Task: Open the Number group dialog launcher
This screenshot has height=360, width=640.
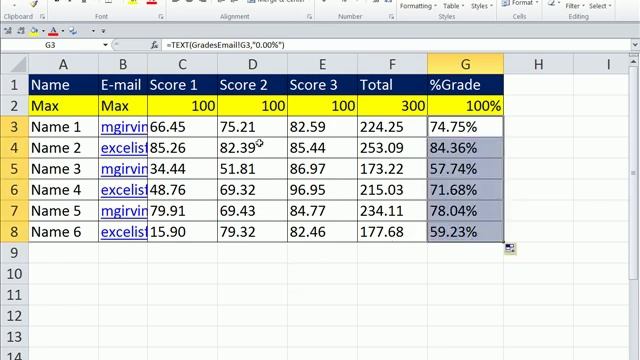Action: [391, 17]
